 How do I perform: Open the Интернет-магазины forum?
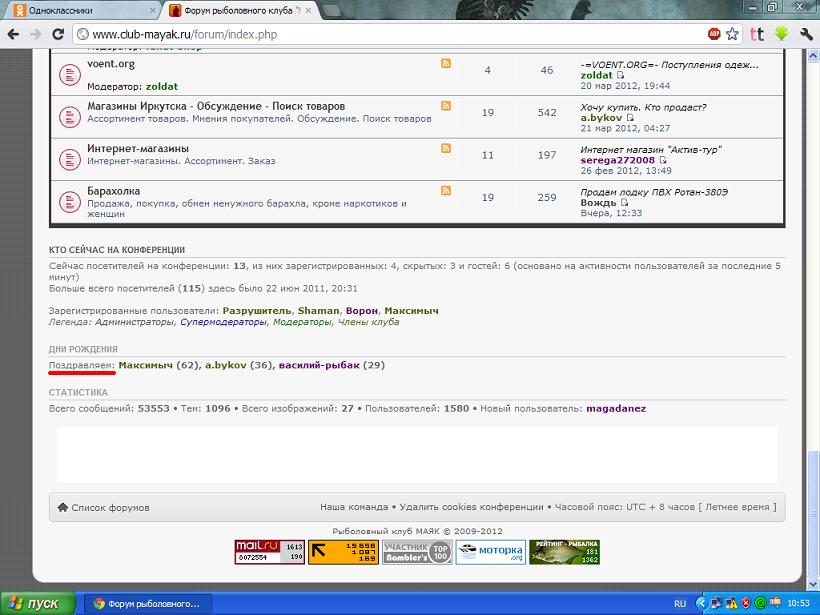point(138,149)
